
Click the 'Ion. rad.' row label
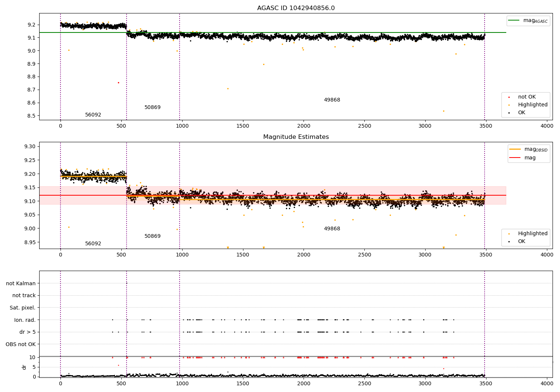point(25,320)
